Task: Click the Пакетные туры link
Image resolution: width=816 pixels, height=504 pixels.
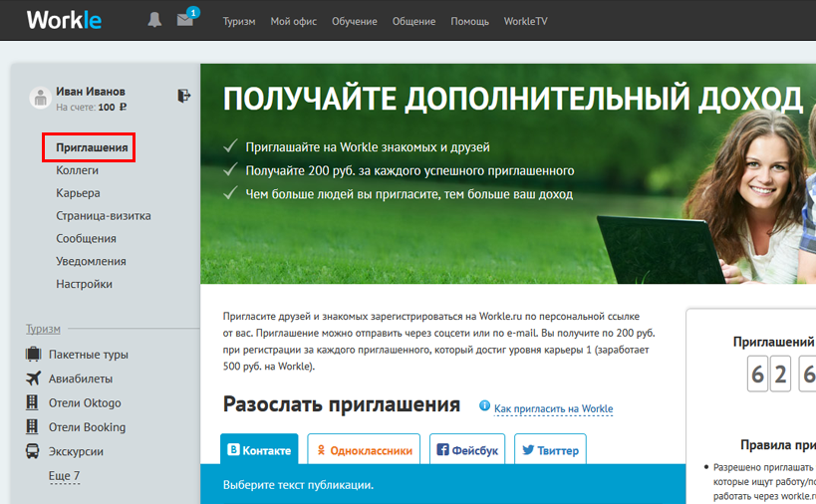Action: click(89, 355)
